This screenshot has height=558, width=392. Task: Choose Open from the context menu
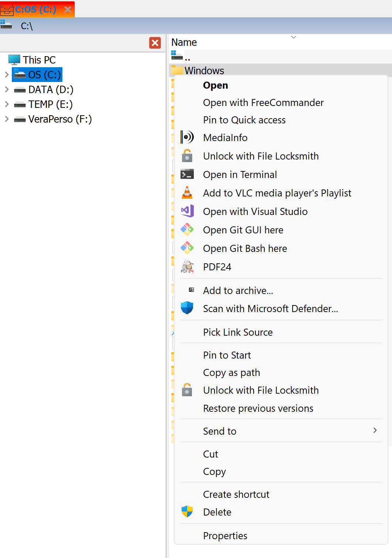281,85
